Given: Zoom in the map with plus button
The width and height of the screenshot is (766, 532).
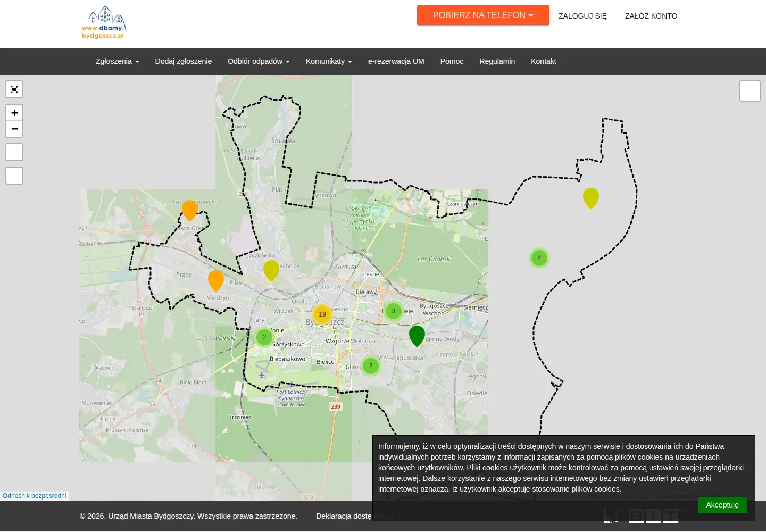Looking at the screenshot, I should pos(14,113).
